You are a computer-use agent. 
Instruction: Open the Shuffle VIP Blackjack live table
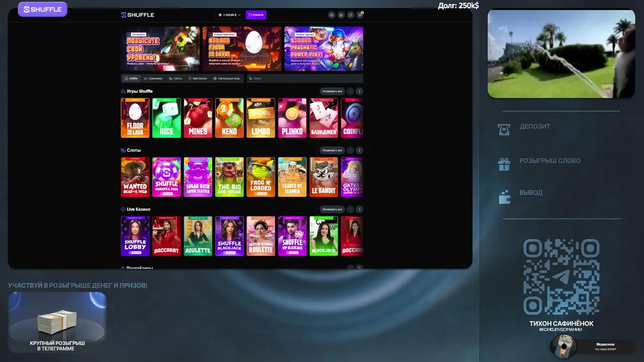coord(292,236)
